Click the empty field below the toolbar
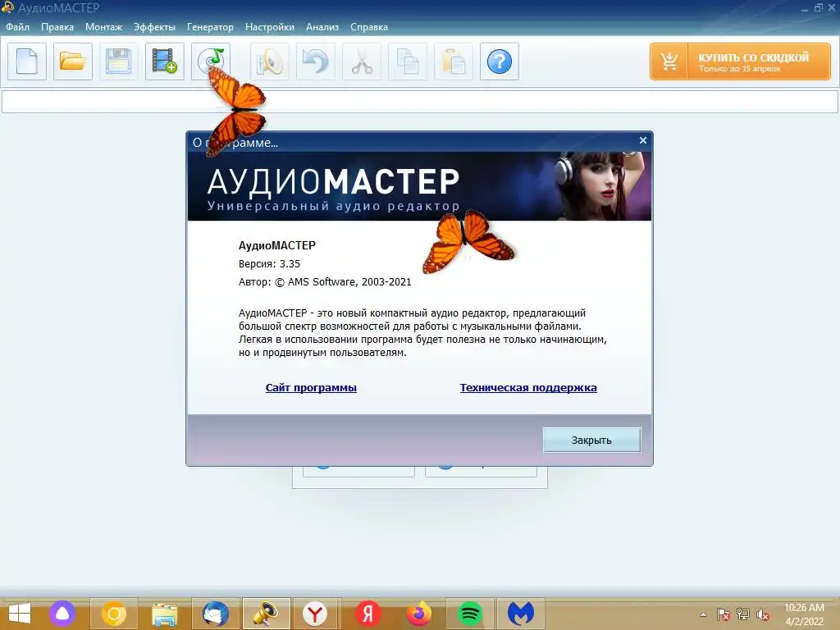The height and width of the screenshot is (630, 840). click(419, 102)
